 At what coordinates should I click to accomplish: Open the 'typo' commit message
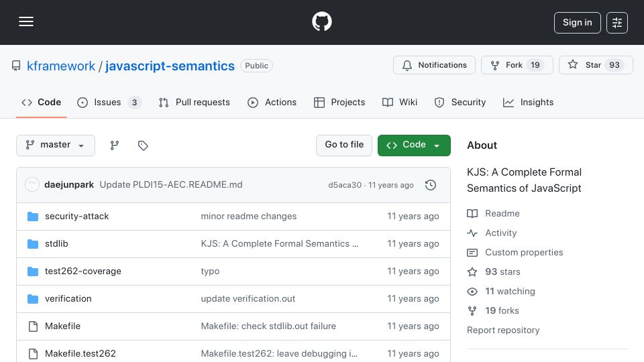point(210,271)
